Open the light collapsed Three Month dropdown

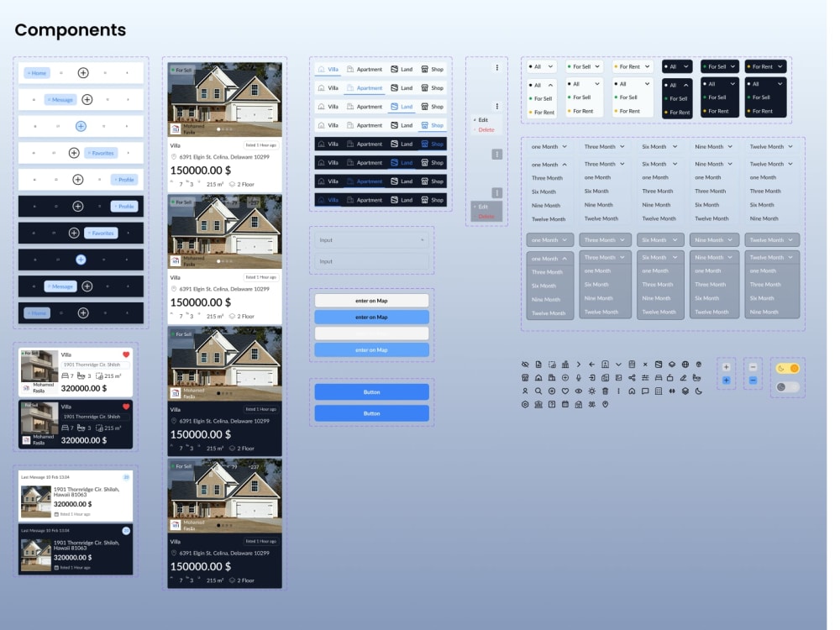pyautogui.click(x=604, y=146)
